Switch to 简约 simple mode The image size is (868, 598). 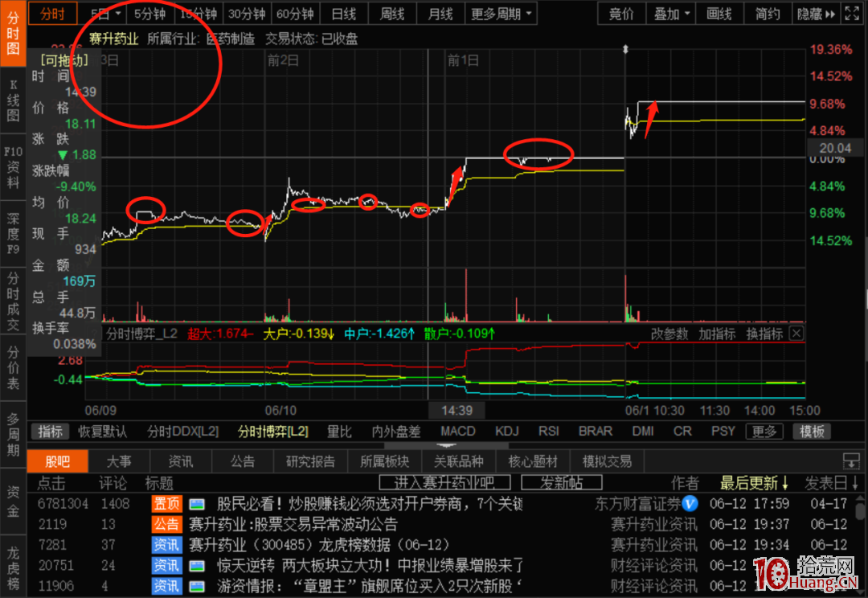(x=768, y=14)
